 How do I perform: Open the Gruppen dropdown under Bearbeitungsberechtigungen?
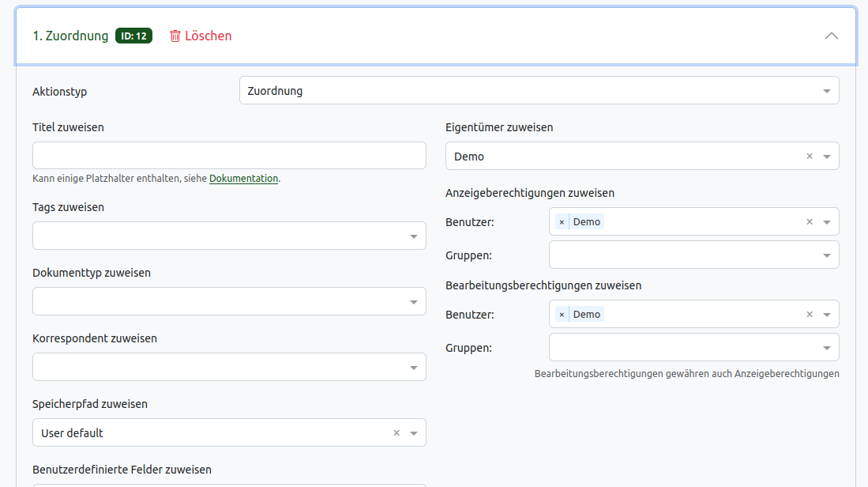click(x=825, y=347)
